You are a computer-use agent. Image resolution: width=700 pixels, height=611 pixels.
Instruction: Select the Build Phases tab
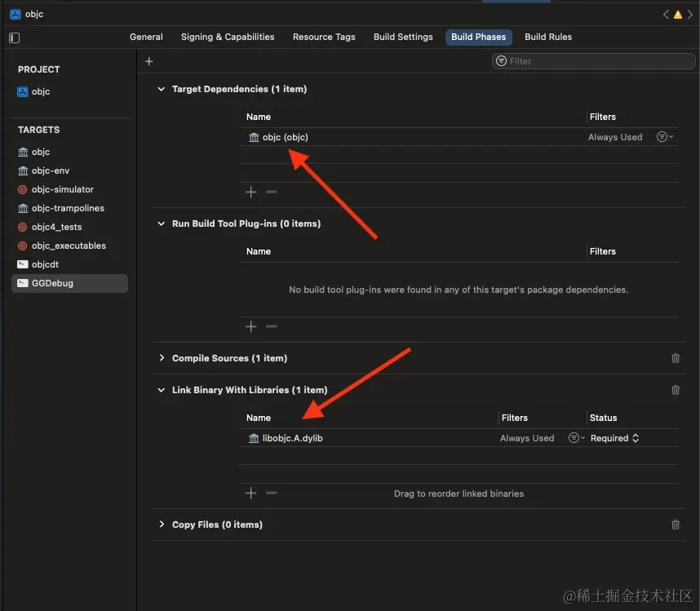pyautogui.click(x=479, y=37)
